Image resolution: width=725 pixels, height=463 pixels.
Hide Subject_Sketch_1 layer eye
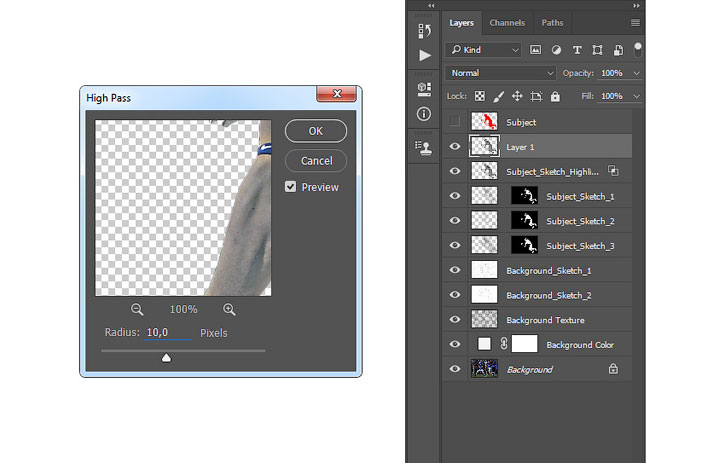[455, 196]
